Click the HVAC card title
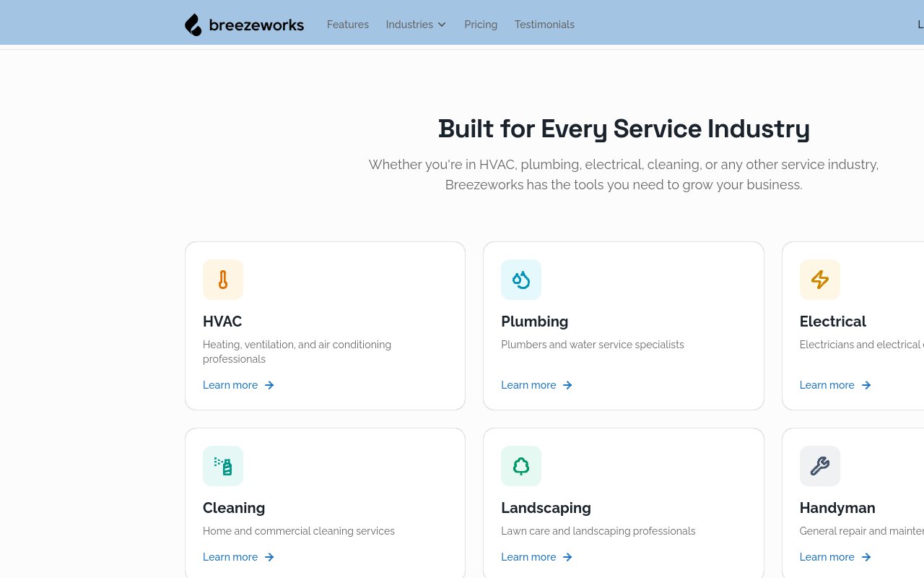924x578 pixels. pos(222,322)
